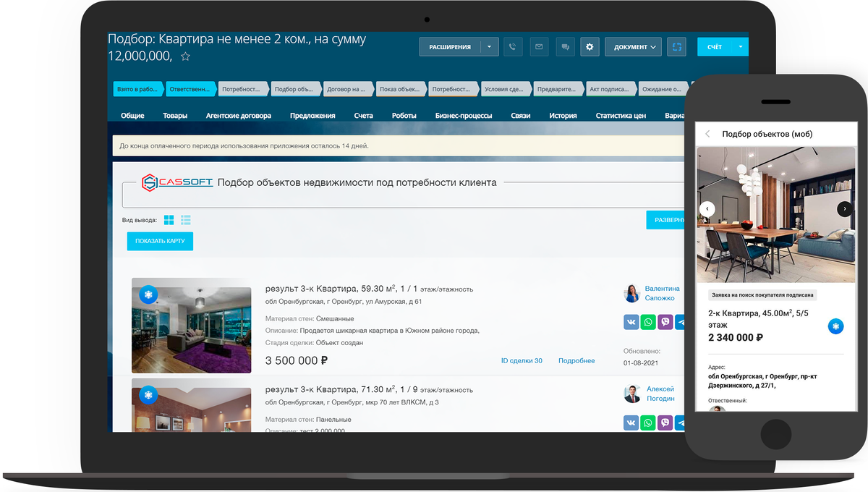868x492 pixels.
Task: Click Telegram icon for Валентина Сапожко
Action: point(681,322)
